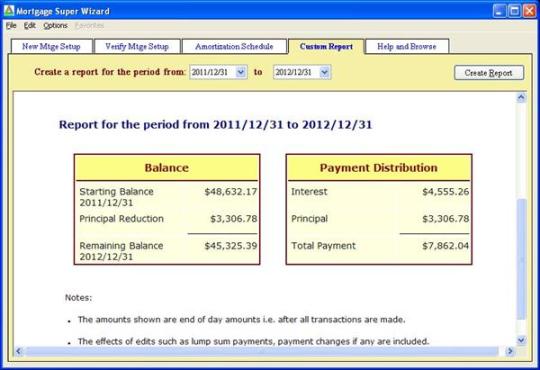Screen dimensions: 540x370
Task: Click the vertical scrollbar down arrow
Action: (x=521, y=340)
